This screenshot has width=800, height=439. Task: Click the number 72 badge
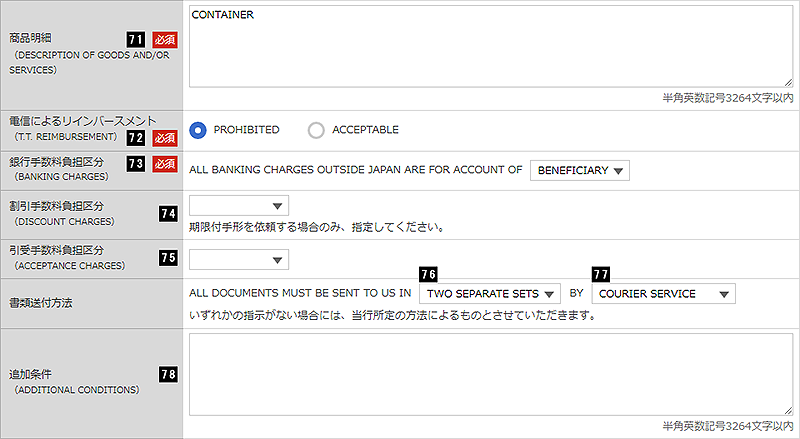[137, 137]
